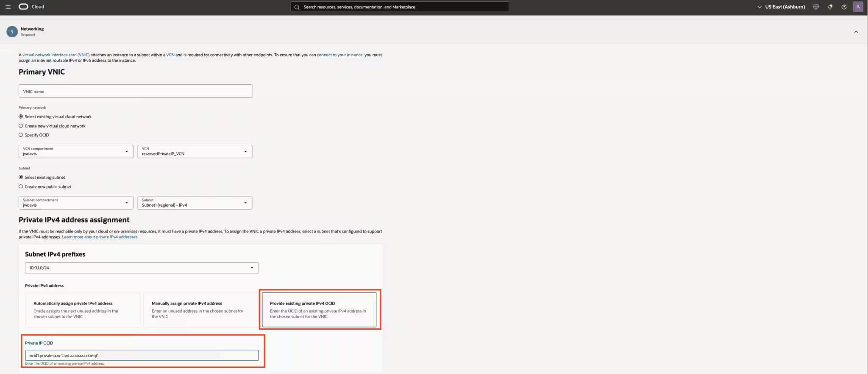Click the Private IPv4 address label
The height and width of the screenshot is (374, 868).
(44, 285)
